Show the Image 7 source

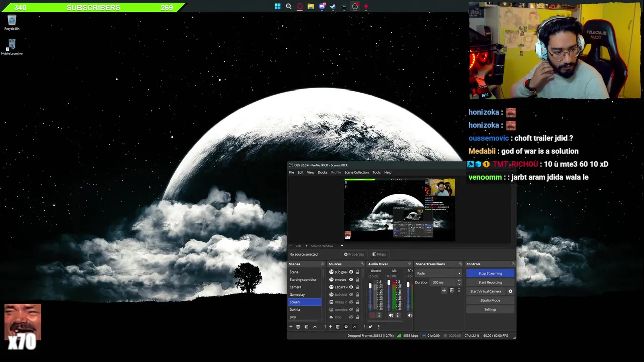351,302
